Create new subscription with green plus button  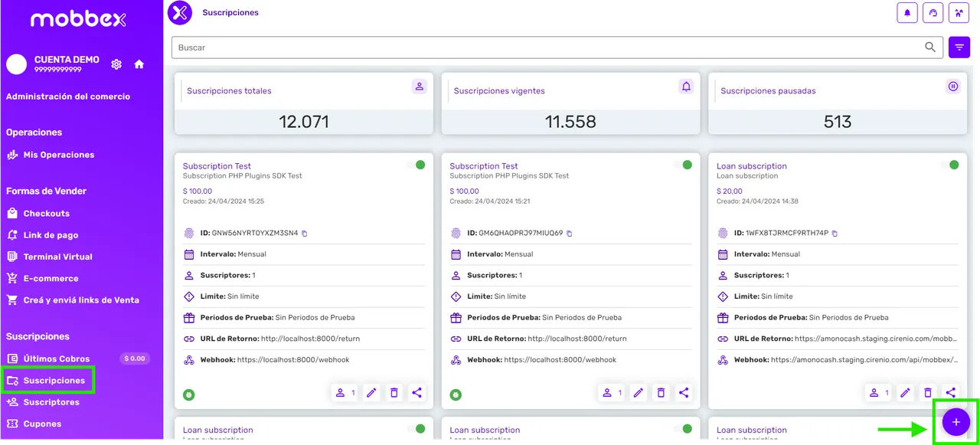click(955, 422)
